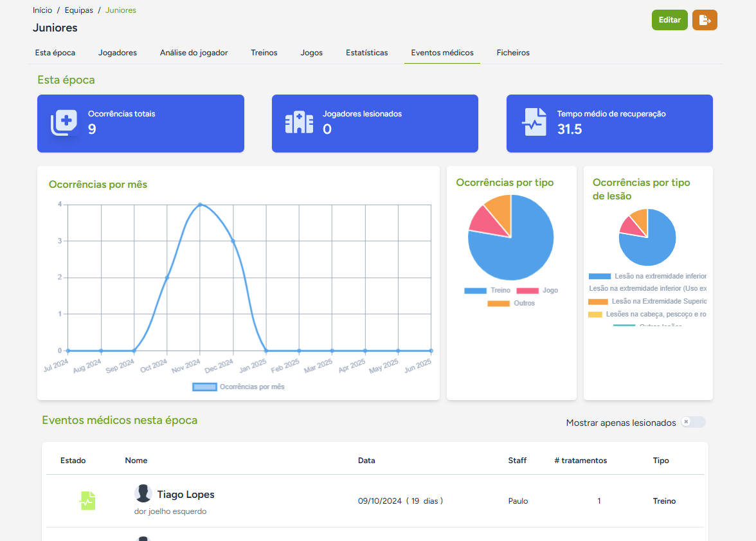Click the Ocorrências totais medical cross icon

[x=64, y=123]
